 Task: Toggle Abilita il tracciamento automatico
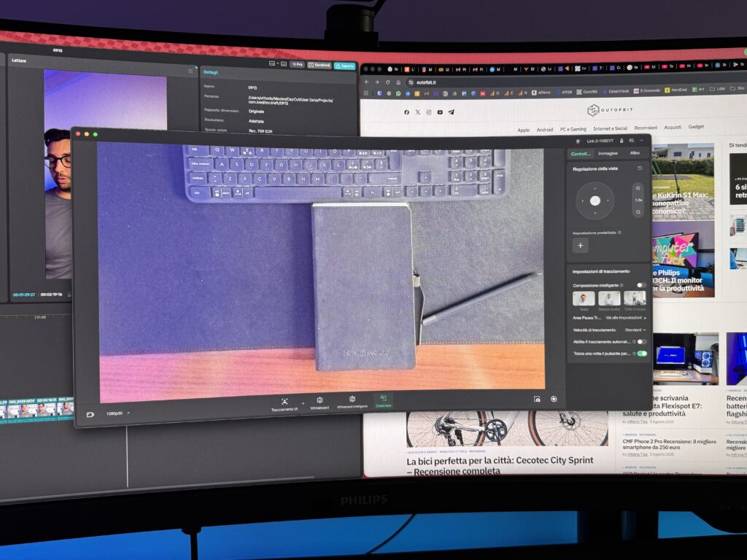click(x=642, y=343)
